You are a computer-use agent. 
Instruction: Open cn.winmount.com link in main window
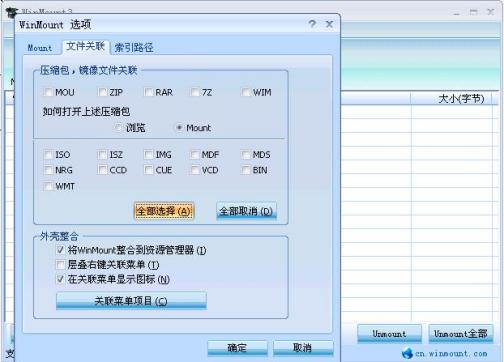(451, 354)
